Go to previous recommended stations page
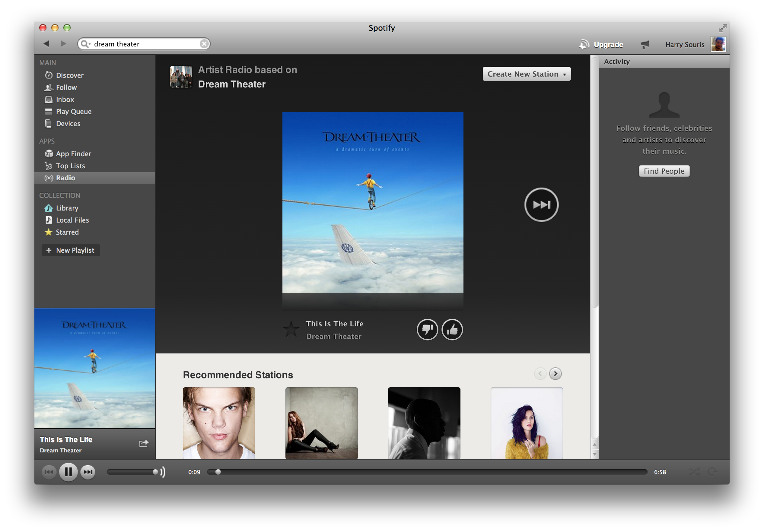Screen dimensions: 764x532 pos(540,374)
